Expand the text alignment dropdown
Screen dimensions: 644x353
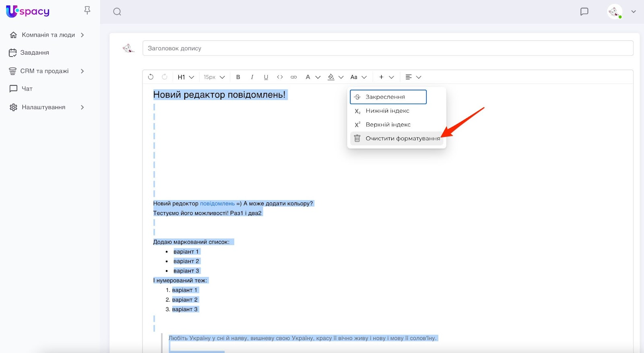(x=413, y=77)
